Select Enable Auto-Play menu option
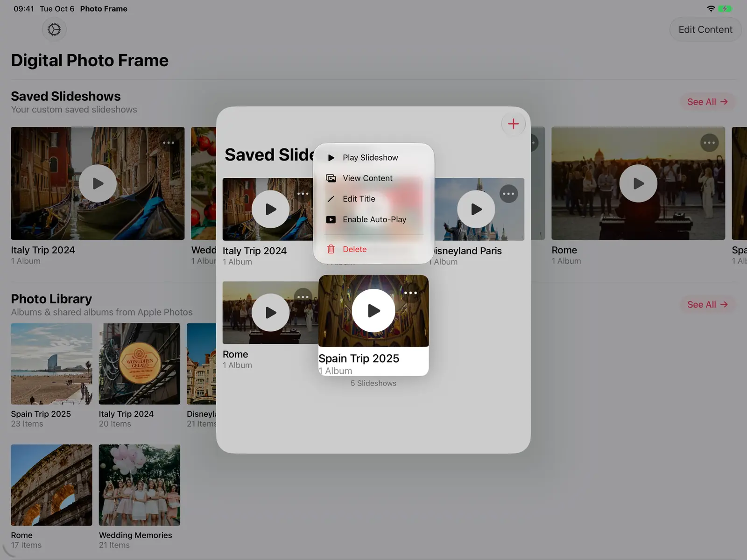 click(373, 219)
